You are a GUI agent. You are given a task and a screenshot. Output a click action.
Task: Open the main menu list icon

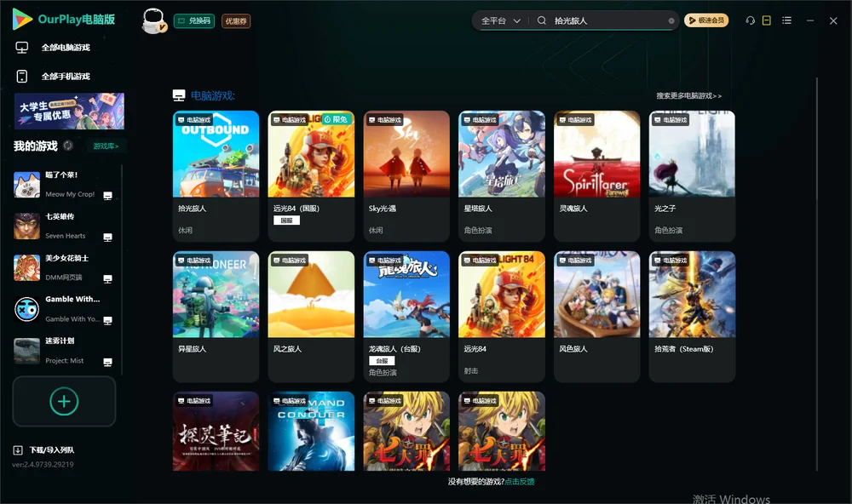786,20
